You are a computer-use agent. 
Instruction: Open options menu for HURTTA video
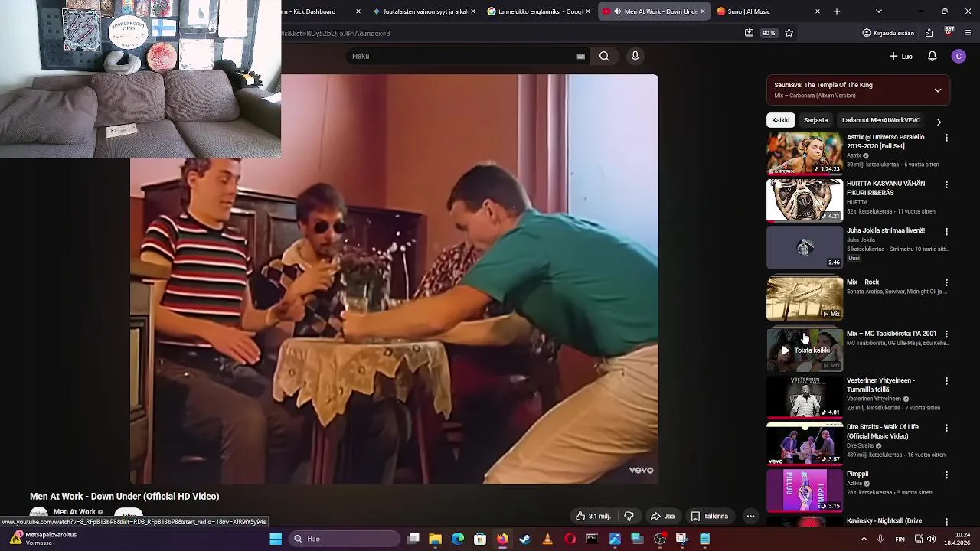946,184
